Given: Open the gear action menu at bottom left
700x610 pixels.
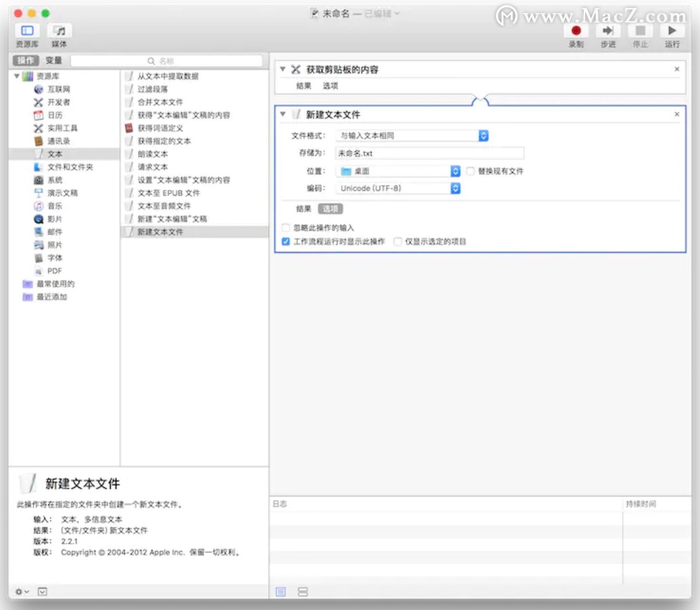Looking at the screenshot, I should 22,592.
